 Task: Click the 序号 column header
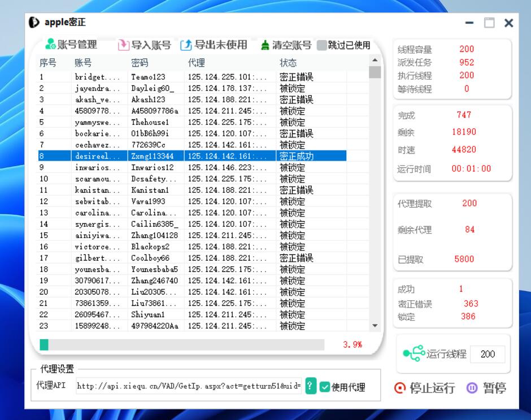pyautogui.click(x=48, y=62)
